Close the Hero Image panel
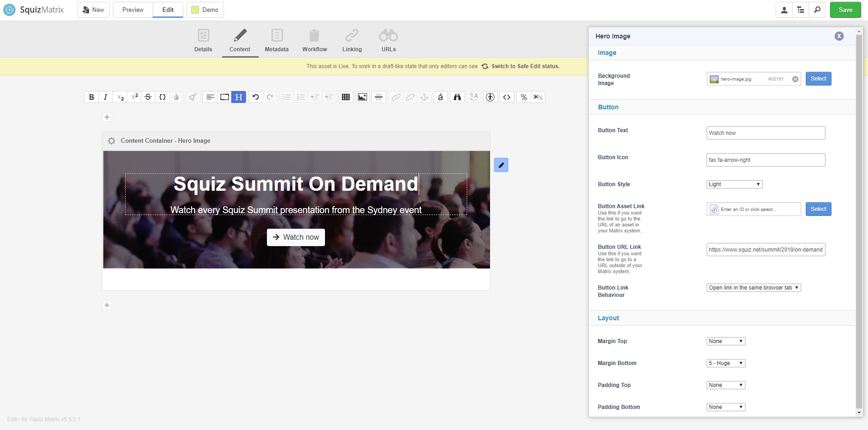This screenshot has height=430, width=868. (839, 36)
